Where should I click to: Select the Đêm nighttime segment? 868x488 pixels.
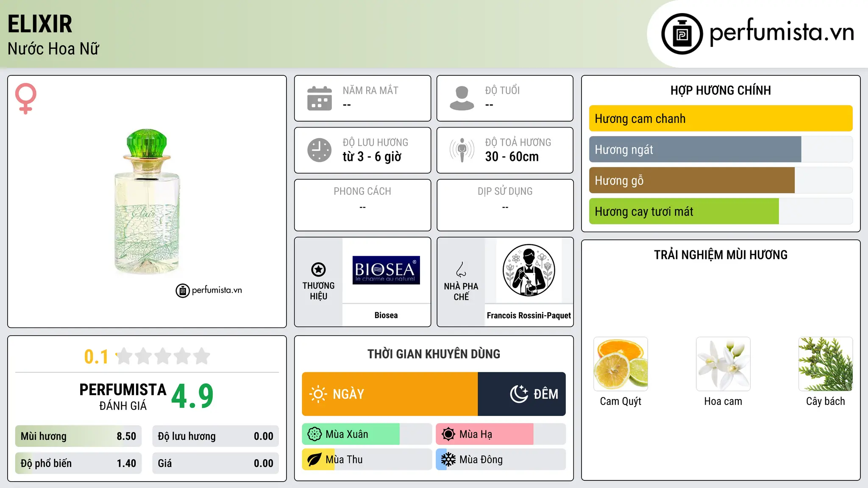point(522,394)
